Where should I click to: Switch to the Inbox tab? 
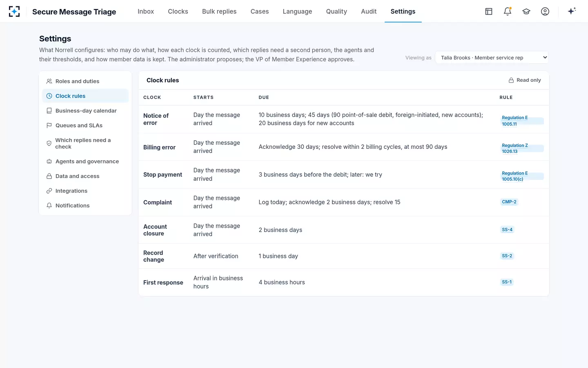pos(146,11)
